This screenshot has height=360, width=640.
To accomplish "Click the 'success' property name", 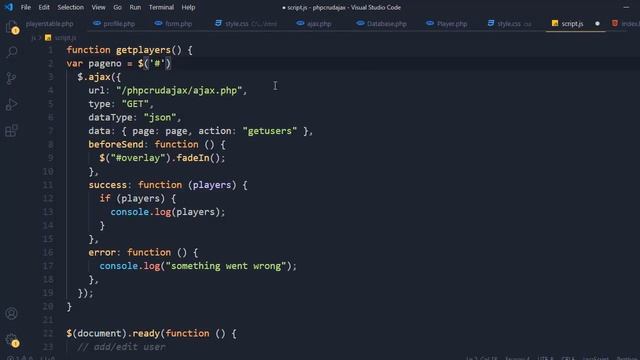I will [x=107, y=185].
